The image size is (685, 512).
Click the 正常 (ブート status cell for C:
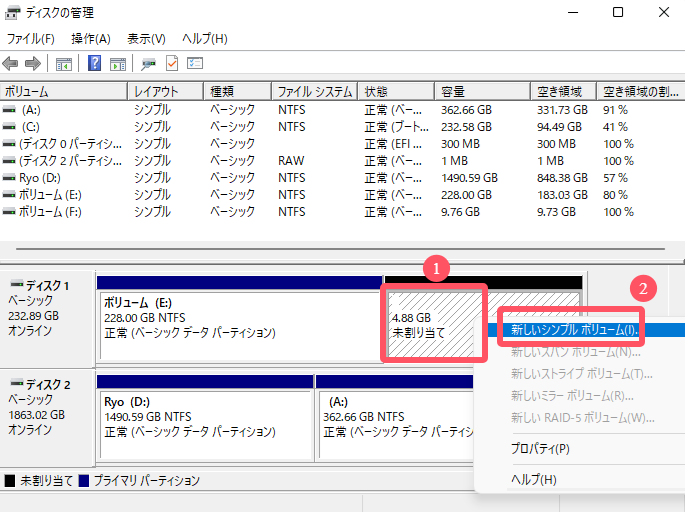(397, 127)
